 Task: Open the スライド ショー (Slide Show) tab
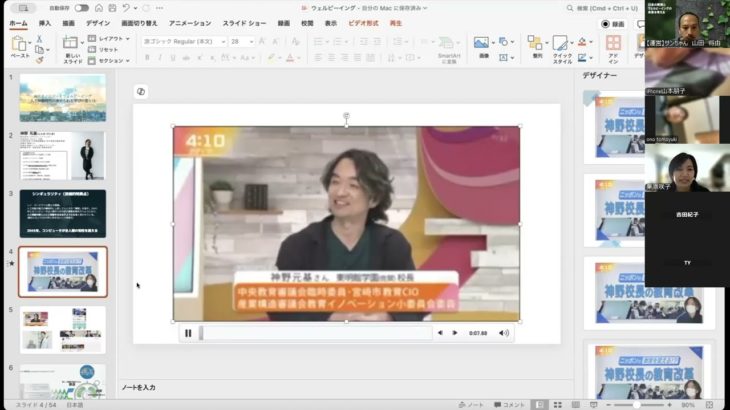pyautogui.click(x=244, y=23)
